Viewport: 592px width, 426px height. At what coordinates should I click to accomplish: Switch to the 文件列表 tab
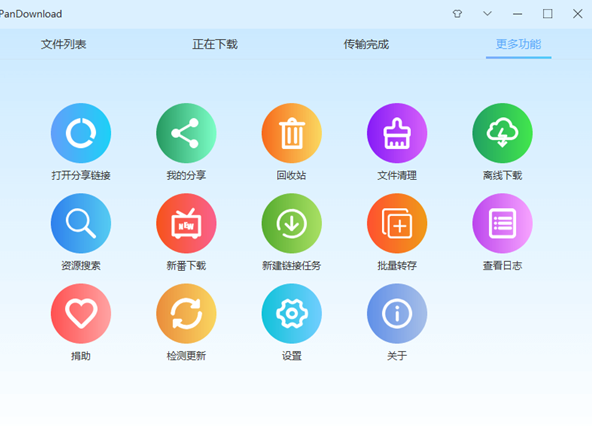tap(64, 44)
